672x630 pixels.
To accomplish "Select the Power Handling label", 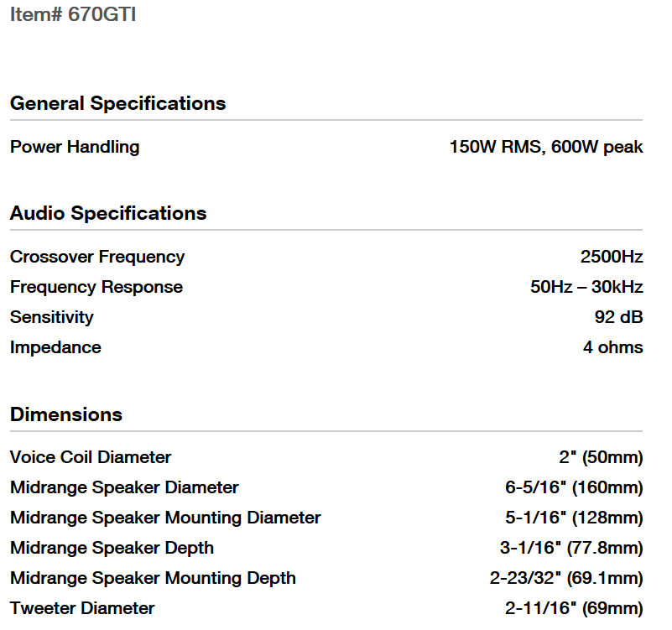I will tap(75, 147).
